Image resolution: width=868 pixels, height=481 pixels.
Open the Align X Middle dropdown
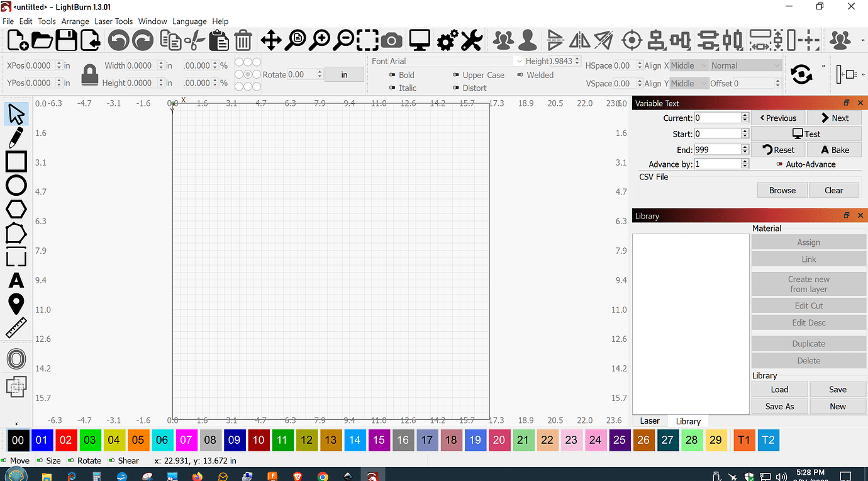[x=689, y=65]
